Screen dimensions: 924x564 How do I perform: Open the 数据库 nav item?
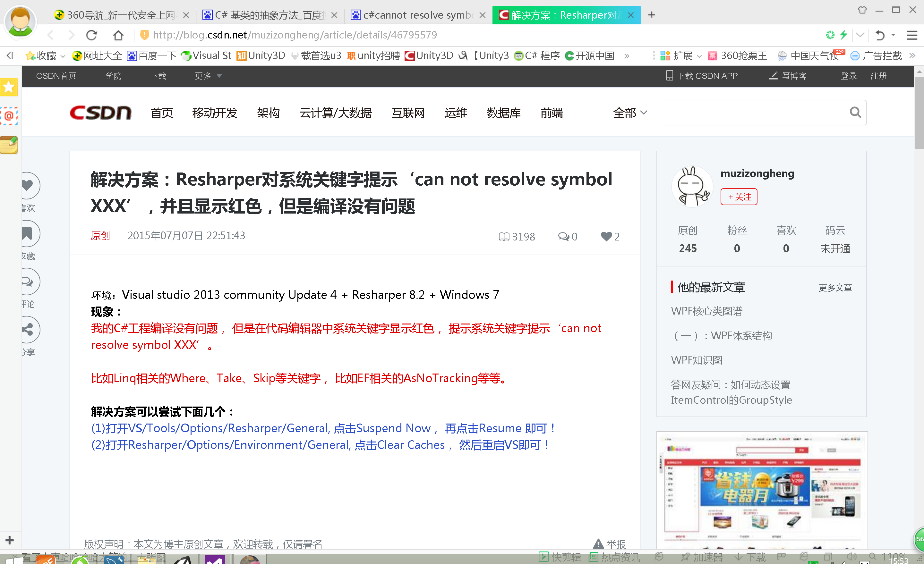(504, 113)
